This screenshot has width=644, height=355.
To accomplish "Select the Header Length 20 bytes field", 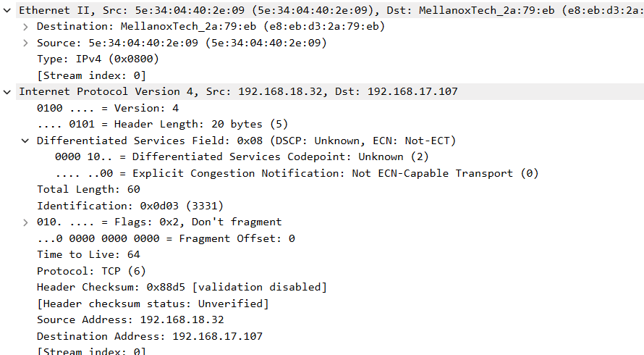I will pos(162,124).
